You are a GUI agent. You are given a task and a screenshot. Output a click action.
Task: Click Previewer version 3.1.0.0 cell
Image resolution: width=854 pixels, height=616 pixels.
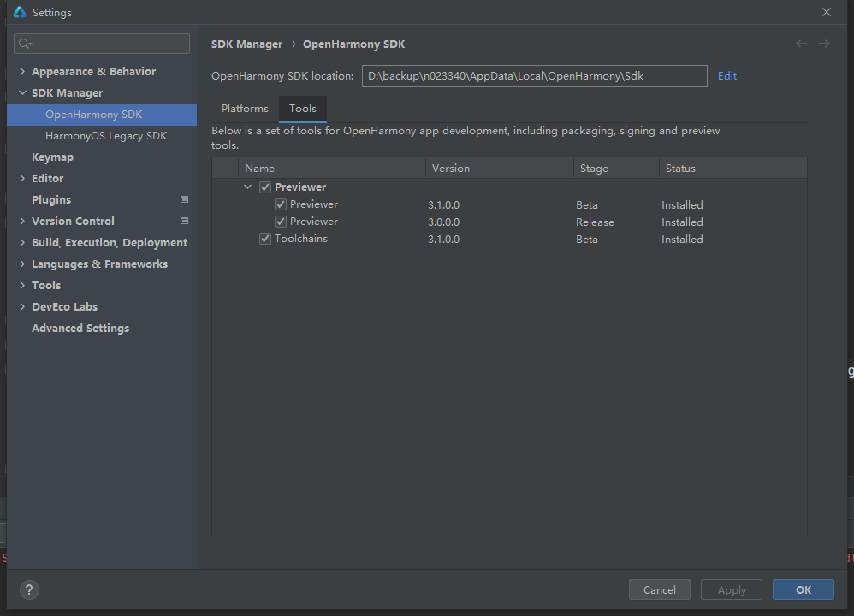tap(443, 205)
